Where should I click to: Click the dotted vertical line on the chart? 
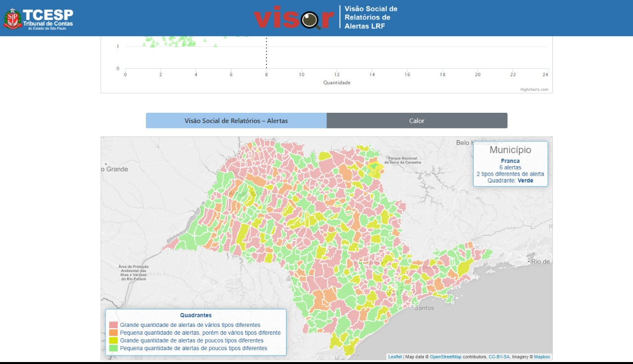tap(266, 54)
